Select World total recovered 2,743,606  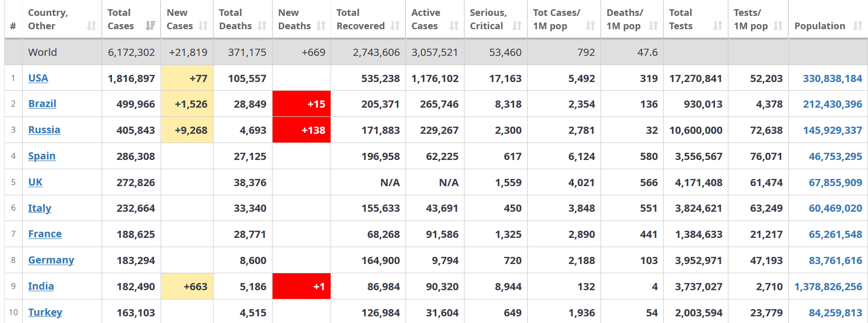376,52
